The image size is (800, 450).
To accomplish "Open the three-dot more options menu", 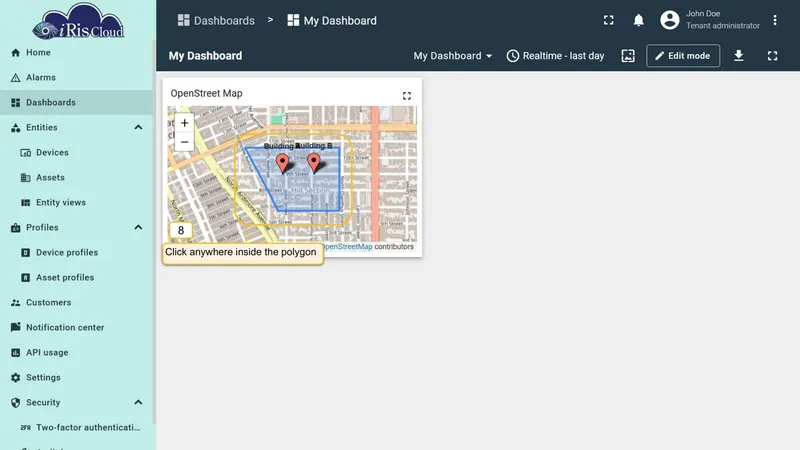I will coord(775,20).
